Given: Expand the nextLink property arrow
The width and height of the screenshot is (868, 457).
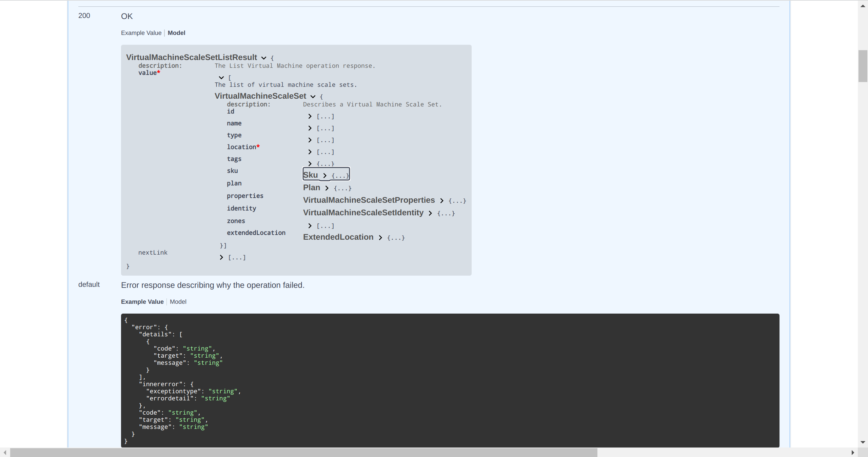Looking at the screenshot, I should [x=221, y=257].
